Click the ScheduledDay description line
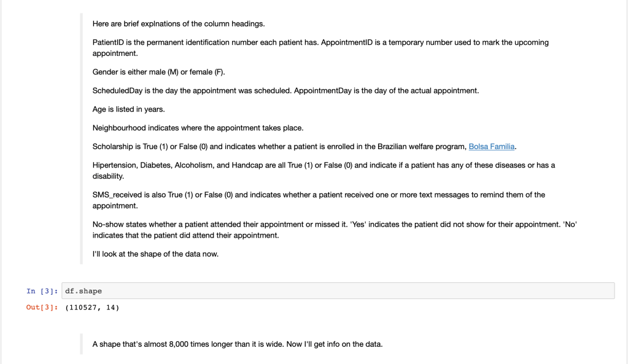628x364 pixels. click(285, 91)
